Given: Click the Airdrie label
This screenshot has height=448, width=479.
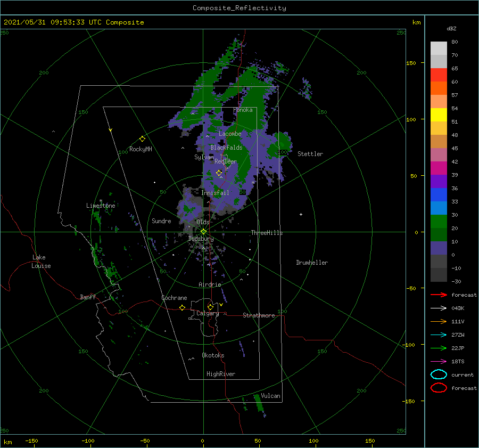Looking at the screenshot, I should [x=210, y=284].
